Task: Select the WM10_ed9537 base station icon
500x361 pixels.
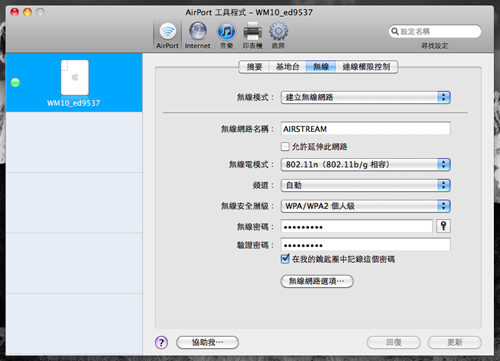Action: click(x=75, y=78)
